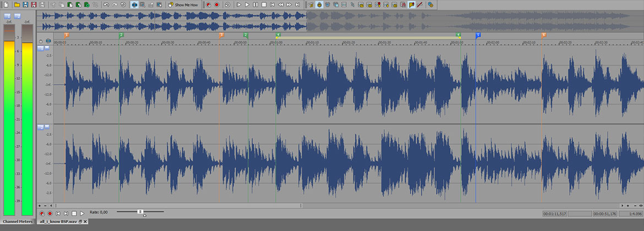Open the Show Me How tutorial

[x=183, y=4]
